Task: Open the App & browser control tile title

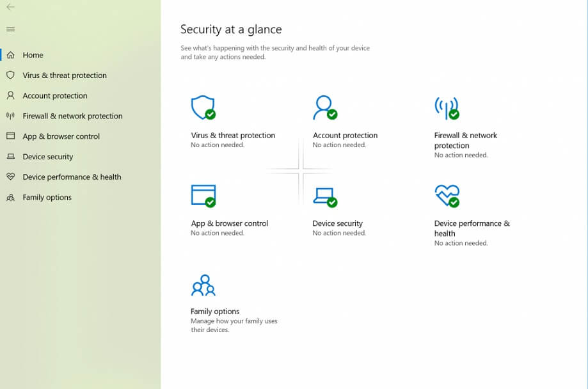Action: pos(230,223)
